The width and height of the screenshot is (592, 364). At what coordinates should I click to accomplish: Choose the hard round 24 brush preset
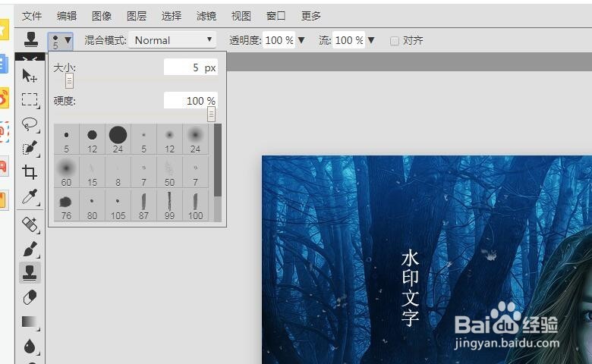click(118, 140)
